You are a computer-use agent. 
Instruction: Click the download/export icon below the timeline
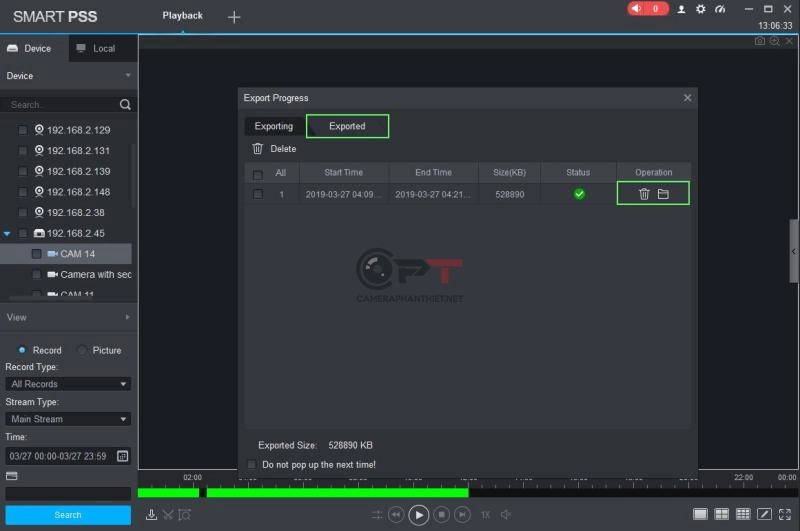pyautogui.click(x=151, y=515)
